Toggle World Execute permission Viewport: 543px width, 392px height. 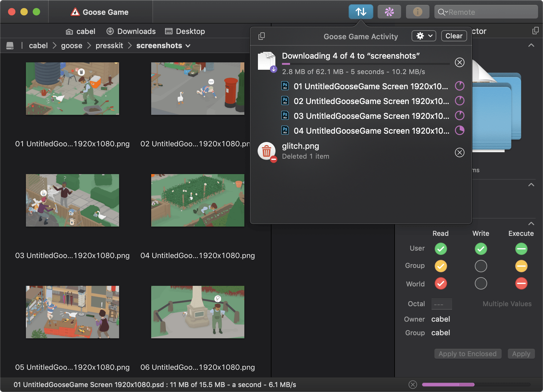521,283
